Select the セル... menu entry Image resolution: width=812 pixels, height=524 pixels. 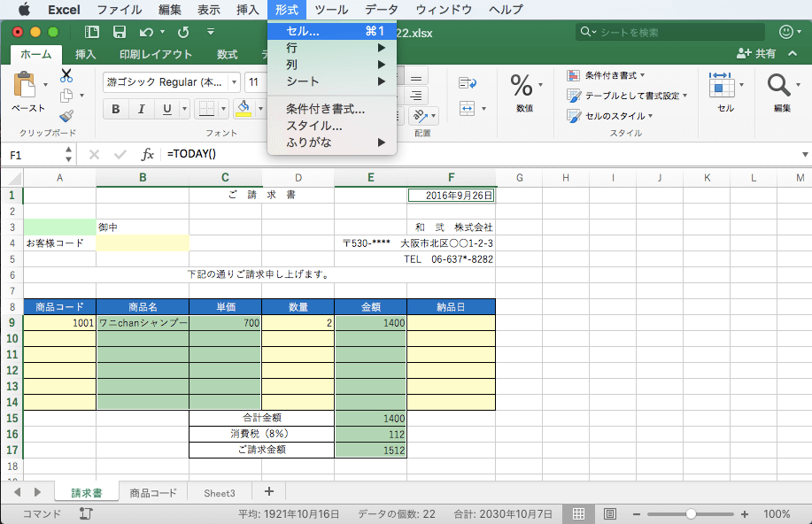coord(332,31)
